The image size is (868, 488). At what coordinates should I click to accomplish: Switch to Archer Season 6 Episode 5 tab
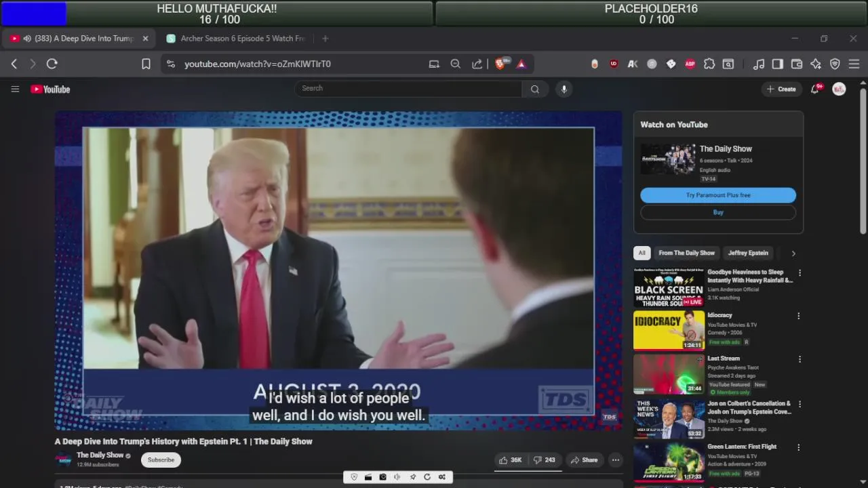click(x=236, y=39)
